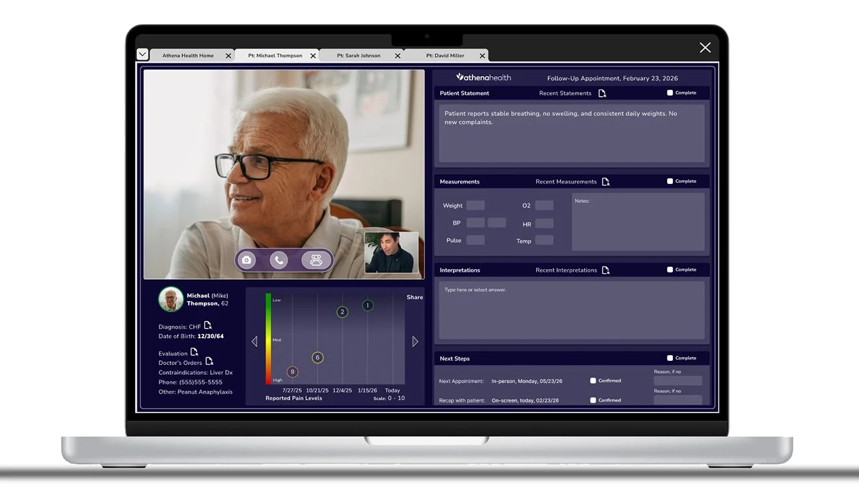Click pain level 6 marker on chart
Viewport: 859px width, 504px height.
[x=318, y=358]
